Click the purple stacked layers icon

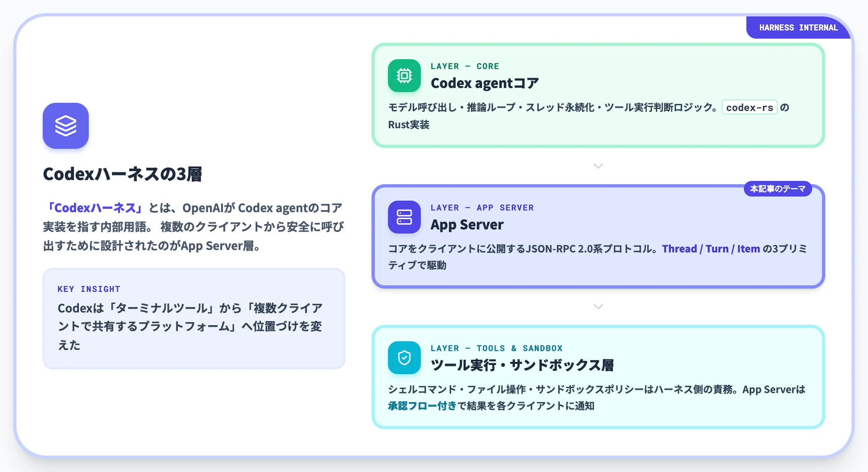coord(66,126)
